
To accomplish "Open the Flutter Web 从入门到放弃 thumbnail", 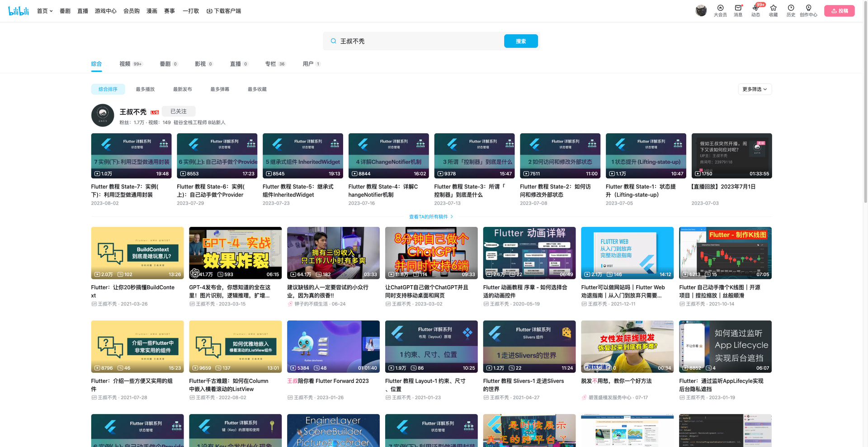I will click(627, 253).
